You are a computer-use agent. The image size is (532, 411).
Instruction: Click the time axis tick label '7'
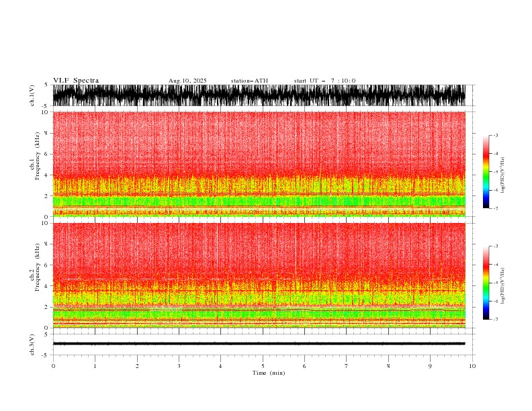[x=347, y=366]
